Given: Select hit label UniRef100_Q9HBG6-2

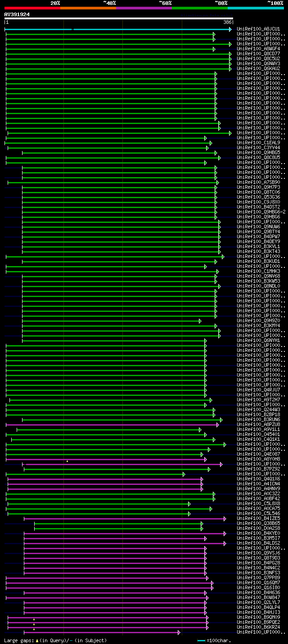Looking at the screenshot, I should (261, 212).
